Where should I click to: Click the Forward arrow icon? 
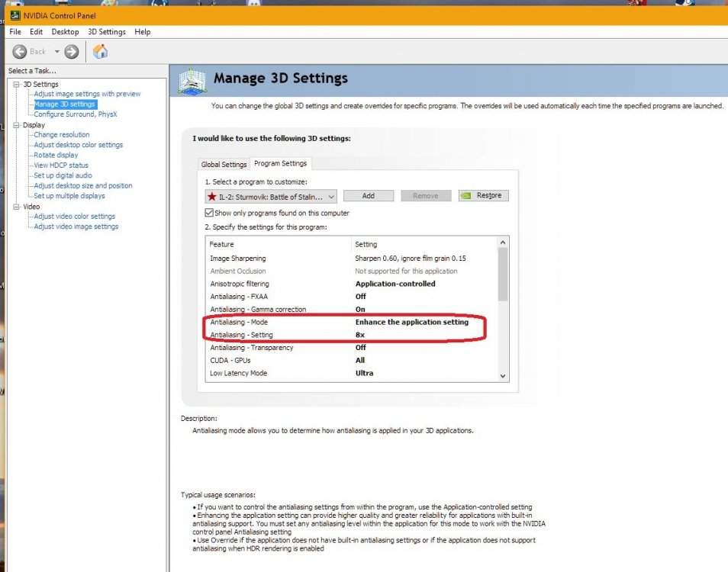(x=72, y=52)
